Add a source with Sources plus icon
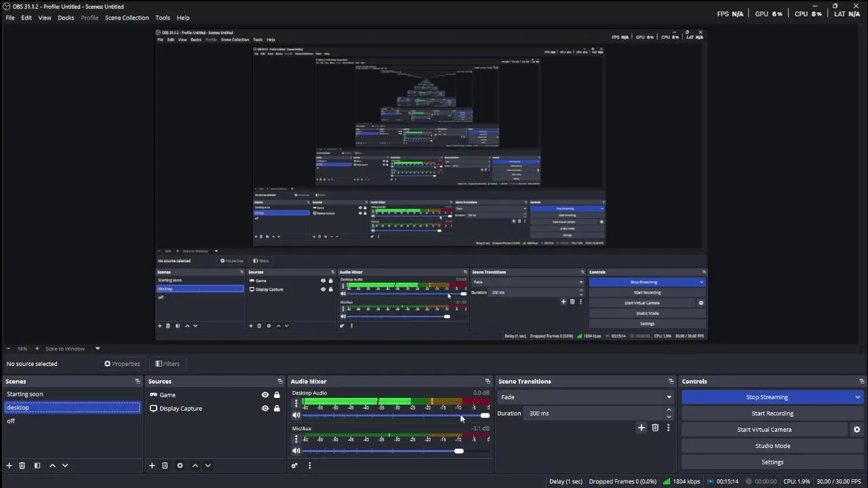Viewport: 868px width, 488px height. tap(152, 466)
